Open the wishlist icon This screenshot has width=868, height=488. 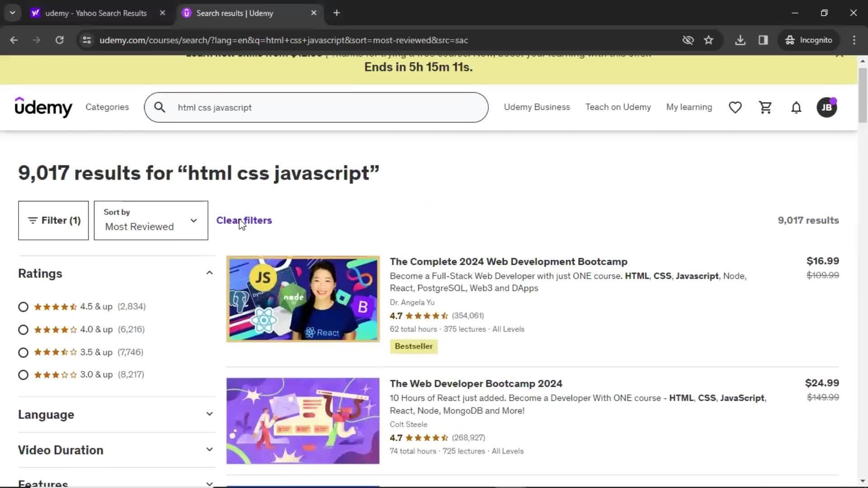coord(736,107)
